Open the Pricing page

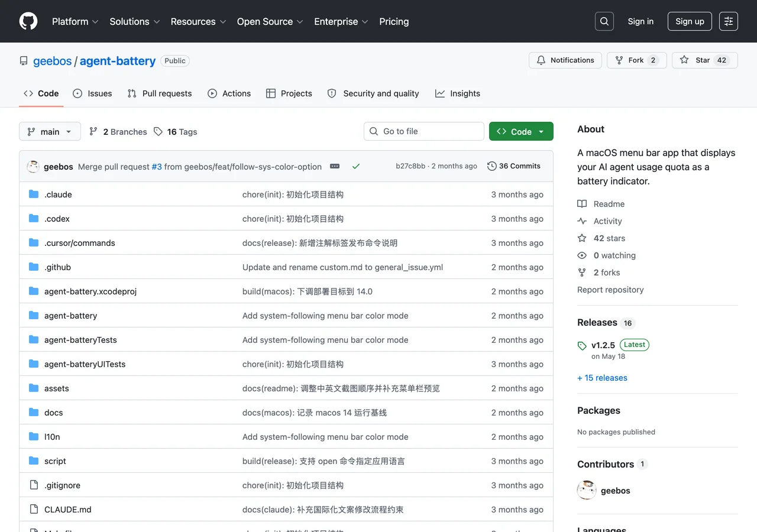[x=394, y=21]
